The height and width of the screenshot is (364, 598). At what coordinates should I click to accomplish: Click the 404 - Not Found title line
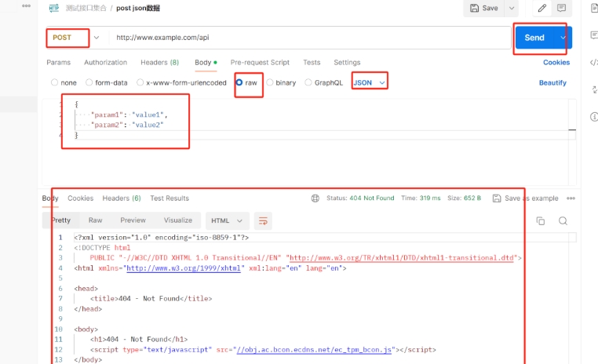151,299
